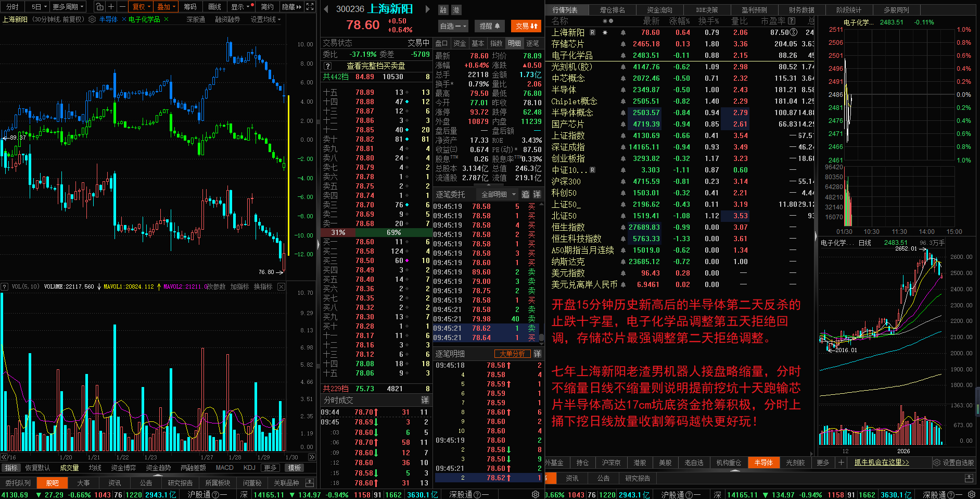Open 财务数据 tab
The width and height of the screenshot is (980, 499).
(801, 10)
